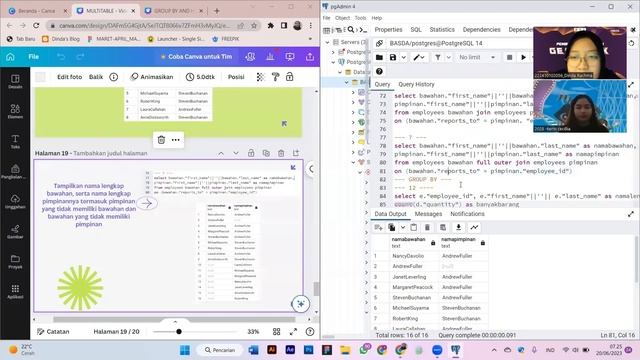Open Proyek panel in Canva sidebar

click(15, 261)
